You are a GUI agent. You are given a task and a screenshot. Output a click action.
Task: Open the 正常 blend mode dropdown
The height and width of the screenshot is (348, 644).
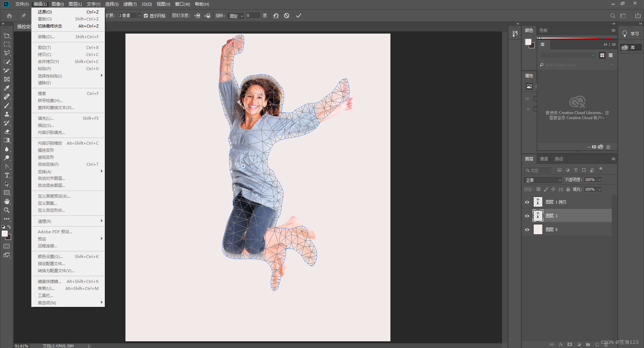543,180
